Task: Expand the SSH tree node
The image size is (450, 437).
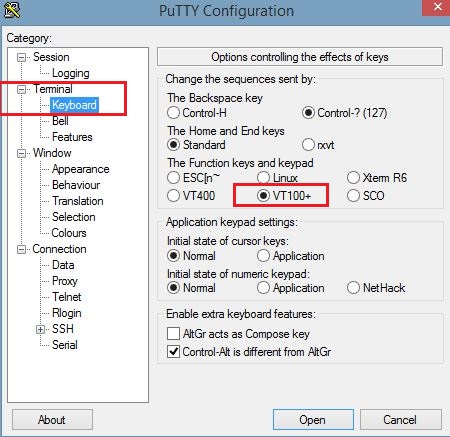Action: click(x=40, y=329)
